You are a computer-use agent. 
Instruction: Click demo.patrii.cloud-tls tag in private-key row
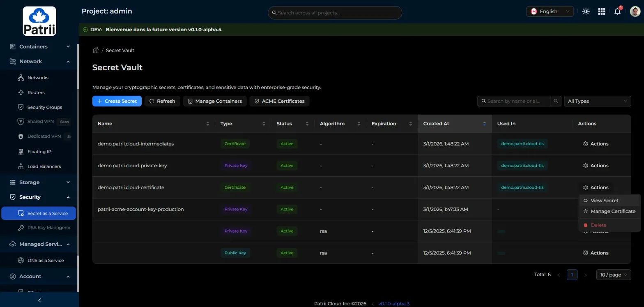[x=522, y=166]
